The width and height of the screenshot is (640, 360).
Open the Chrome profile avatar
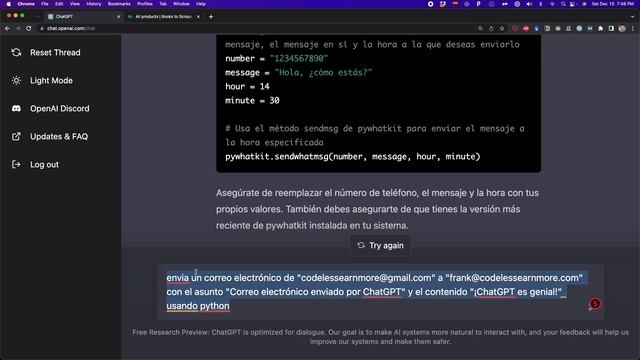622,28
